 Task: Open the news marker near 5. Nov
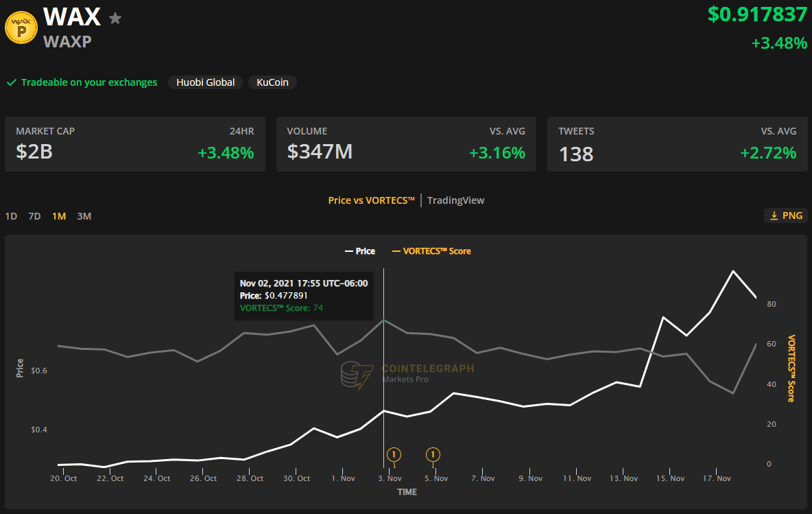point(433,454)
